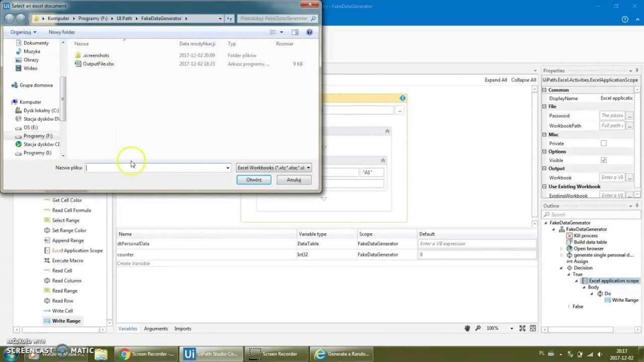The height and width of the screenshot is (362, 644).
Task: Open the Nazwa pliku history dropdown
Action: pyautogui.click(x=228, y=168)
